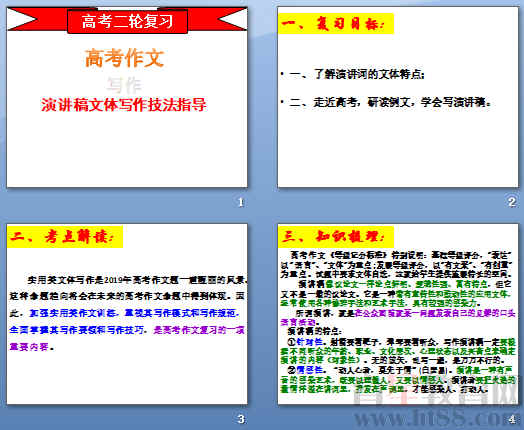The image size is (524, 430).
Task: Open slide 4 thumbnail 知识梳理
Action: tap(398, 314)
